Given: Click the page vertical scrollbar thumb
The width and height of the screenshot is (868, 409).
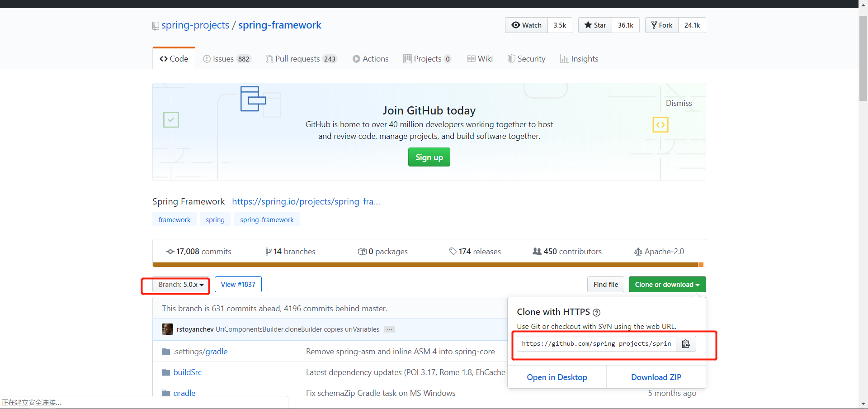Looking at the screenshot, I should [863, 59].
